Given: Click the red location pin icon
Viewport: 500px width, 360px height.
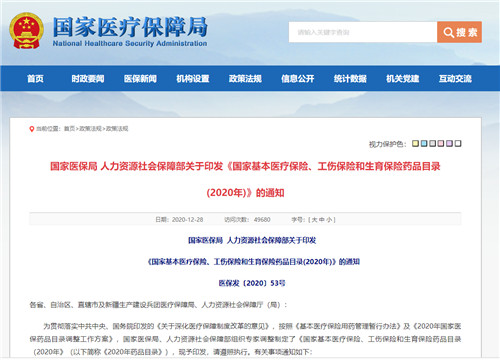Looking at the screenshot, I should [x=32, y=129].
